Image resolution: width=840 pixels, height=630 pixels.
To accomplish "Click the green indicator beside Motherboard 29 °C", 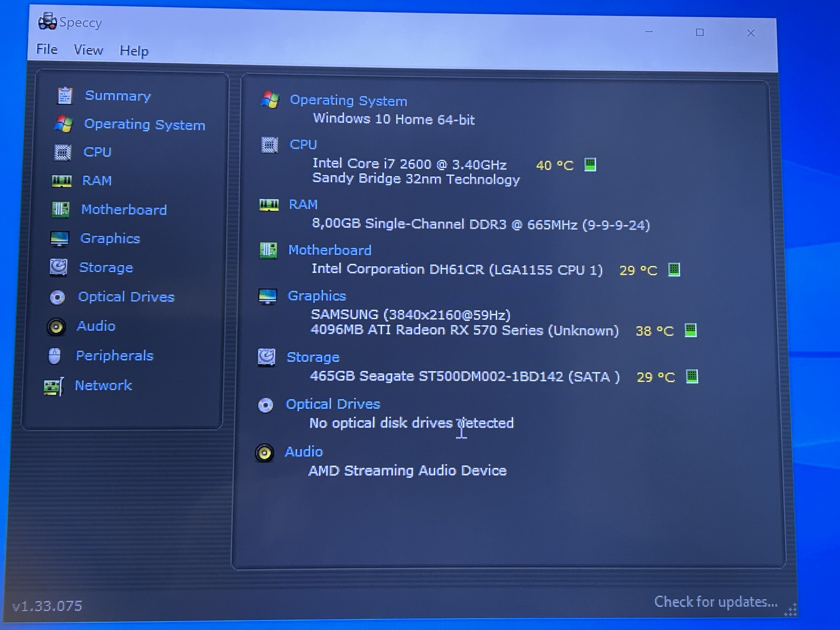I will 674,269.
